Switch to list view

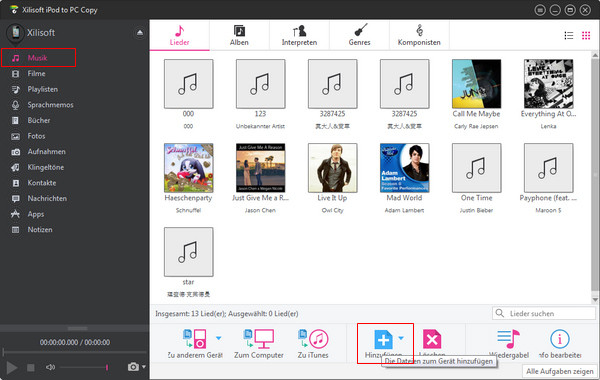pyautogui.click(x=569, y=36)
